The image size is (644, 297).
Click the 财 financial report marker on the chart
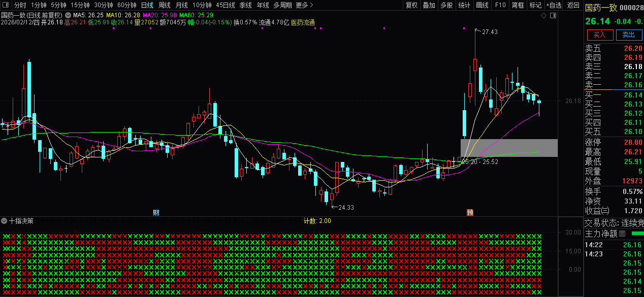(x=156, y=212)
